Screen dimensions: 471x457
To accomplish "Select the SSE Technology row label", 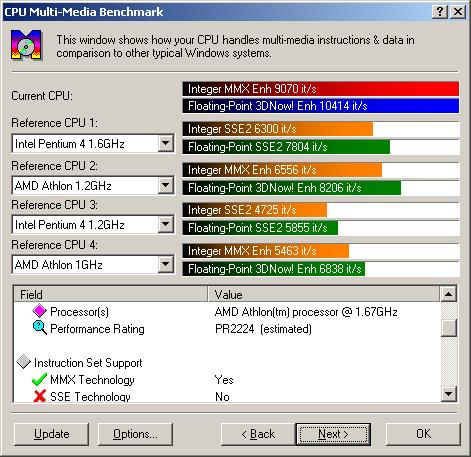I will point(90,397).
